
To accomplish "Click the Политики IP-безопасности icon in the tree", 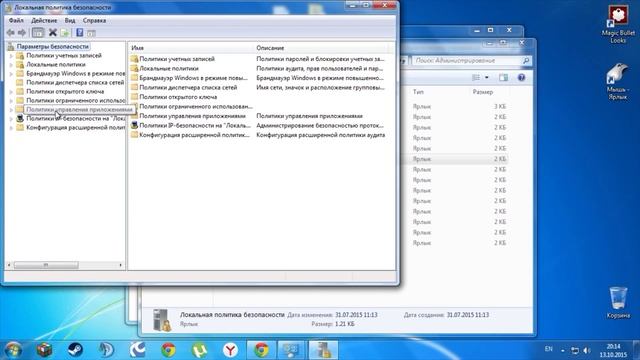I will (20, 118).
